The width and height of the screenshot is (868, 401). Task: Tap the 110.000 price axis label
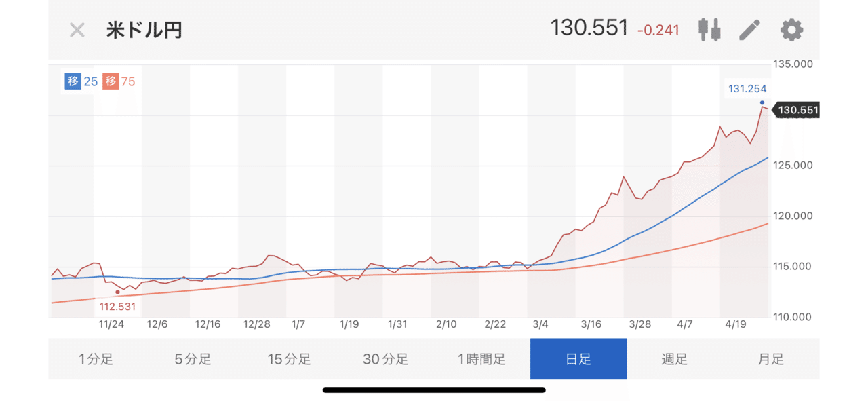point(793,317)
